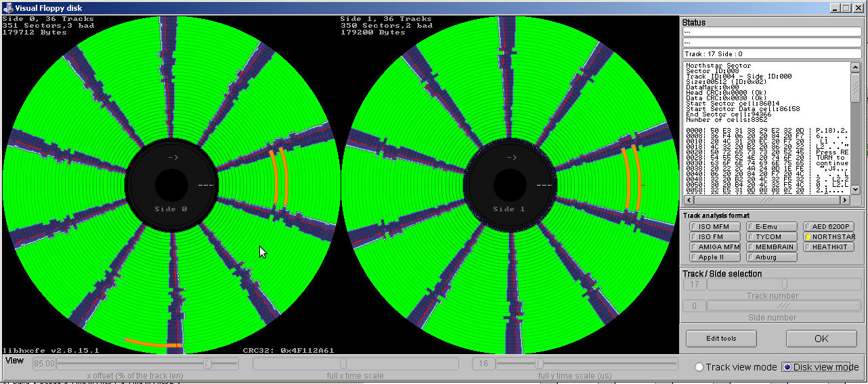868x384 pixels.
Task: Open the Edit tools dialog
Action: pos(721,338)
